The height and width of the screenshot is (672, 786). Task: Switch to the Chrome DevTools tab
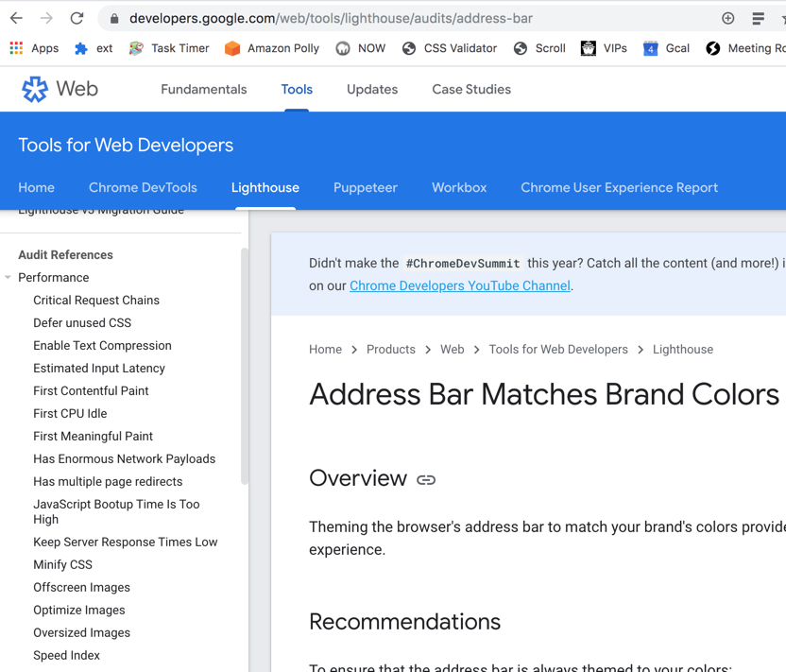pyautogui.click(x=143, y=187)
